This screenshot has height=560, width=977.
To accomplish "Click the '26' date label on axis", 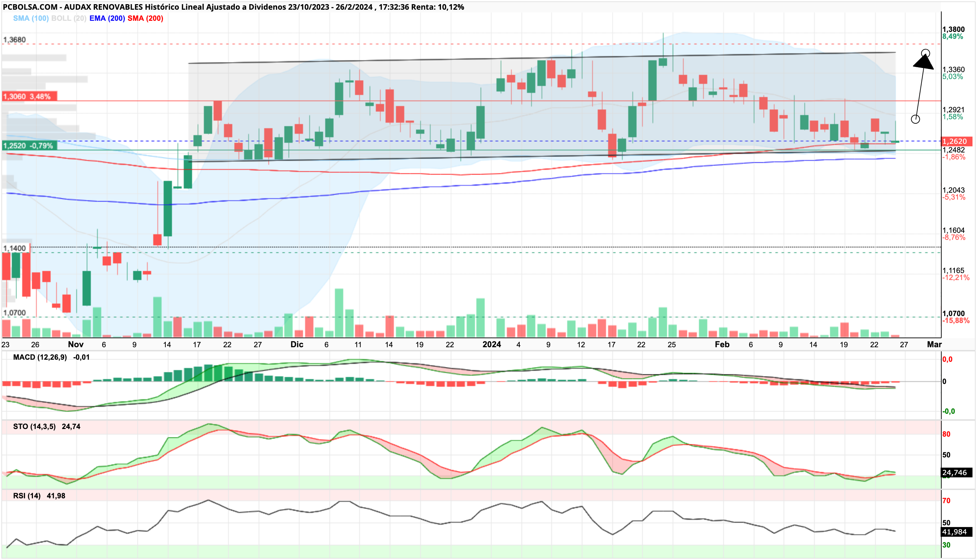I will coord(35,345).
